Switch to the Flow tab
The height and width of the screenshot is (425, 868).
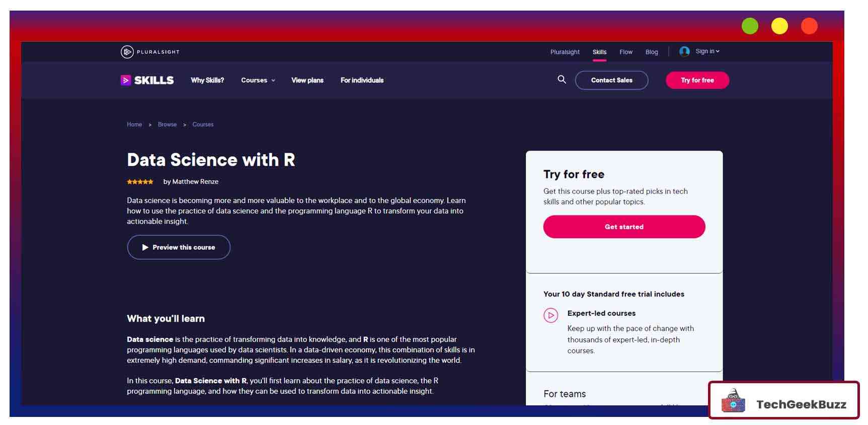[625, 52]
